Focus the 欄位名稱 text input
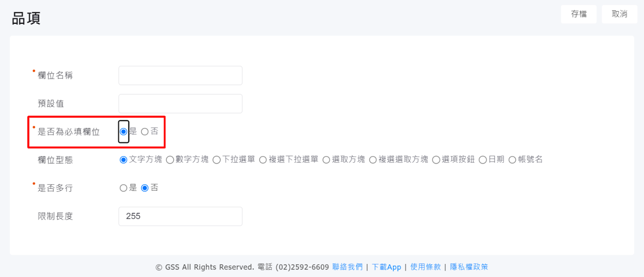The width and height of the screenshot is (644, 277). [180, 76]
